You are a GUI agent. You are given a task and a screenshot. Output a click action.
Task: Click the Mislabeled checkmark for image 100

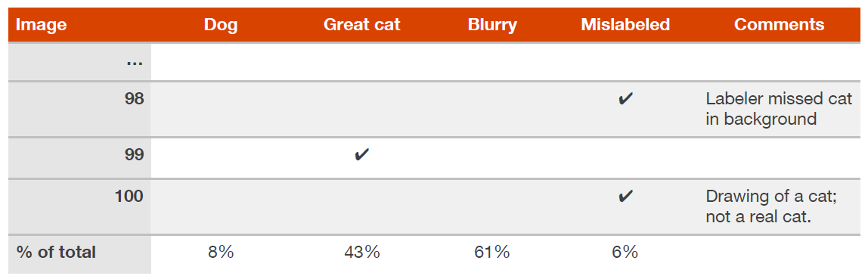click(x=625, y=197)
